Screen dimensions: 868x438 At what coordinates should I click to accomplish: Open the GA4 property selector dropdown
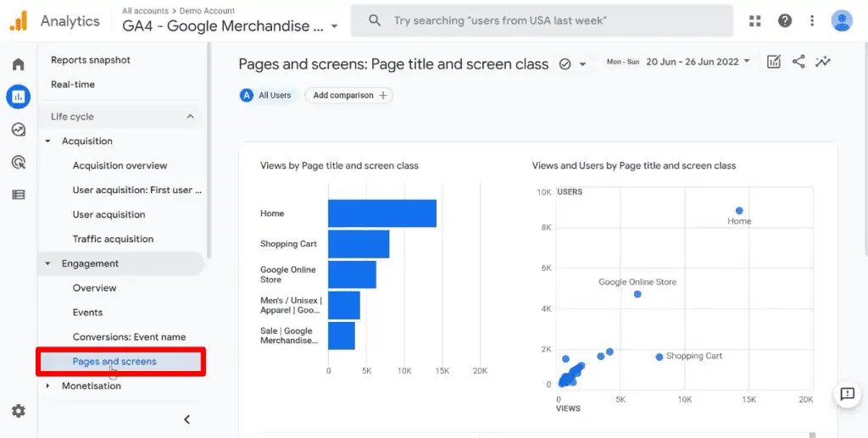(x=230, y=26)
